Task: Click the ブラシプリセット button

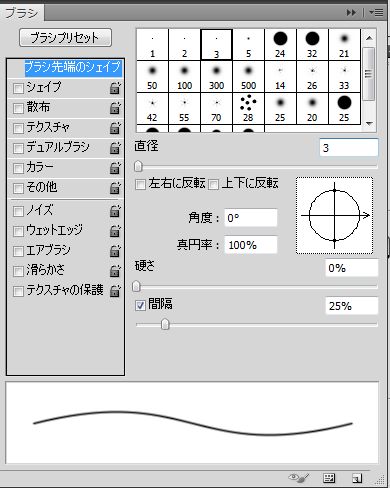Action: point(65,37)
